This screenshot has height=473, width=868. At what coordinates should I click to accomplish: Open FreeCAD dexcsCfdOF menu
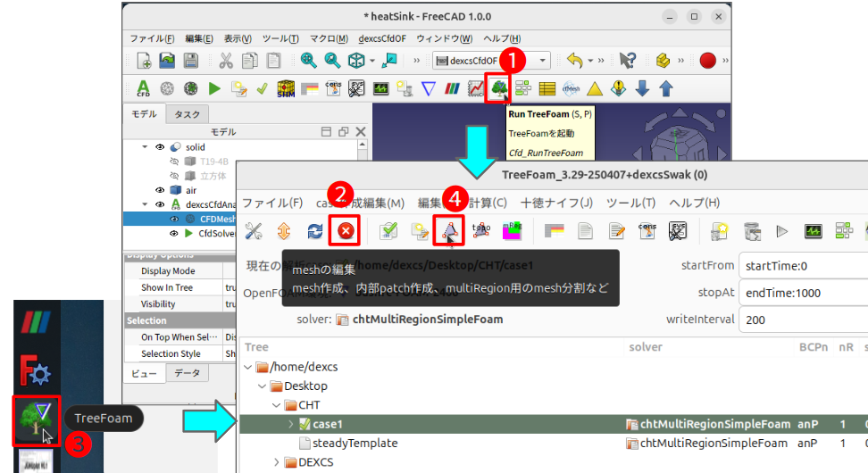[x=382, y=38]
